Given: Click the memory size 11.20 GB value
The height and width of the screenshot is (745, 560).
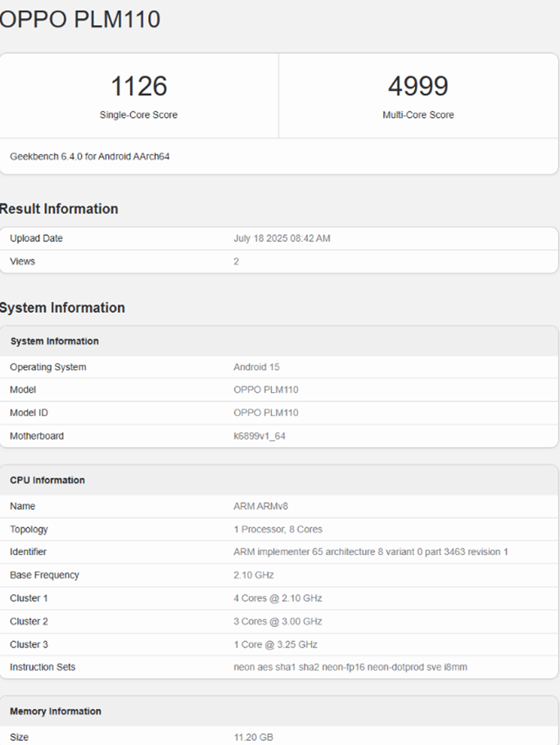Looking at the screenshot, I should pyautogui.click(x=253, y=738).
